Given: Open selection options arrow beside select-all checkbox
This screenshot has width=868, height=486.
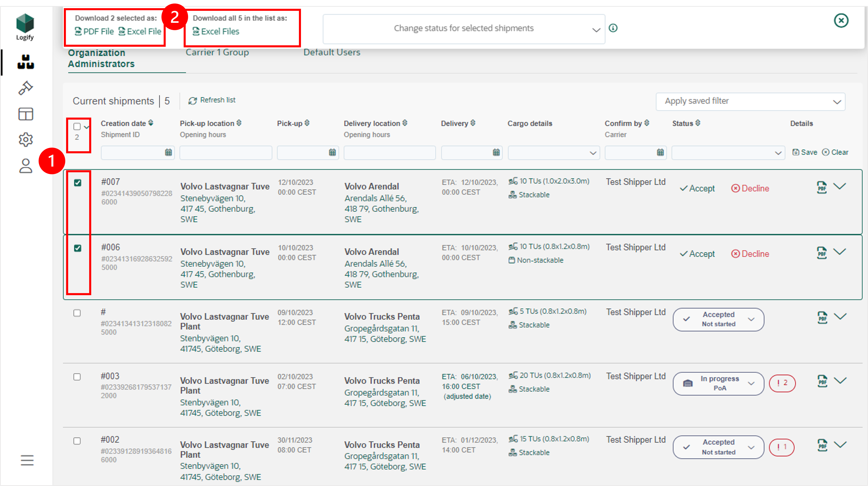Looking at the screenshot, I should click(87, 127).
